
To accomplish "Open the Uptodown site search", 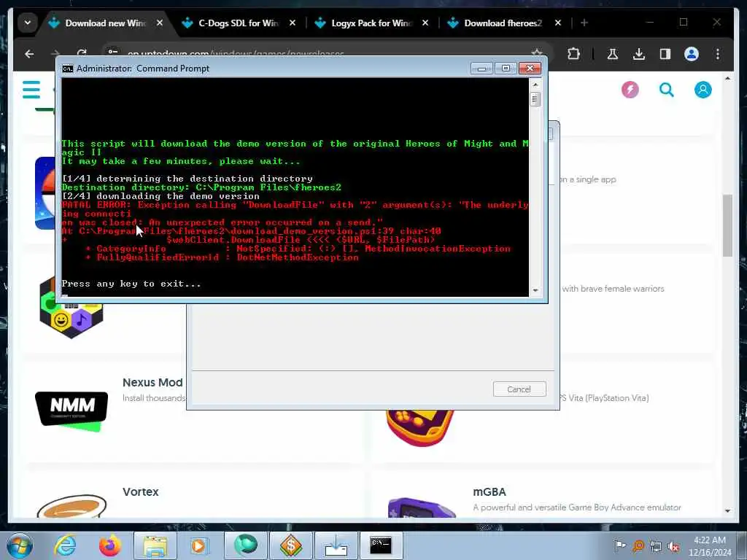I will click(x=667, y=90).
